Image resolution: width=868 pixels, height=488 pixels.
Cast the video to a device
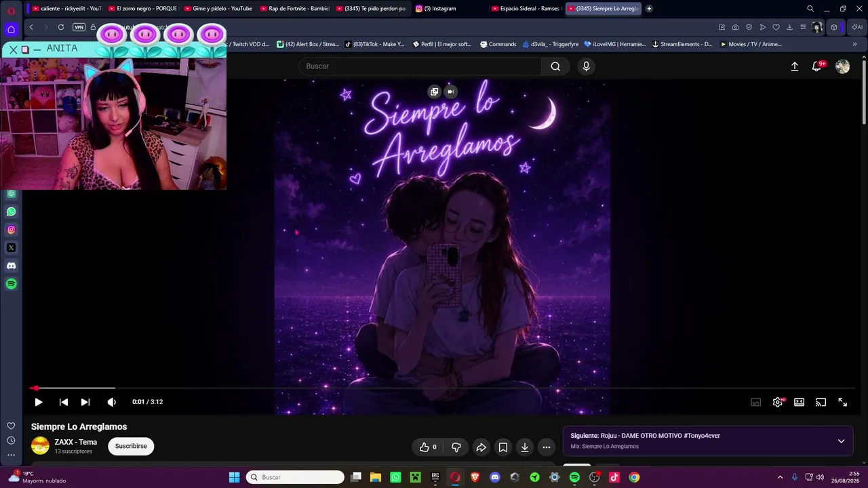tap(821, 402)
